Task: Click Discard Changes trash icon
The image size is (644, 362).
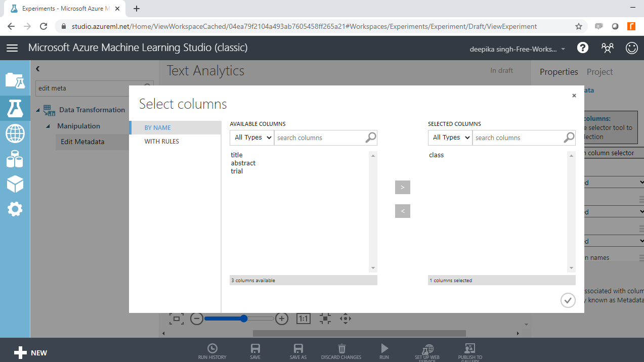Action: 341,351
